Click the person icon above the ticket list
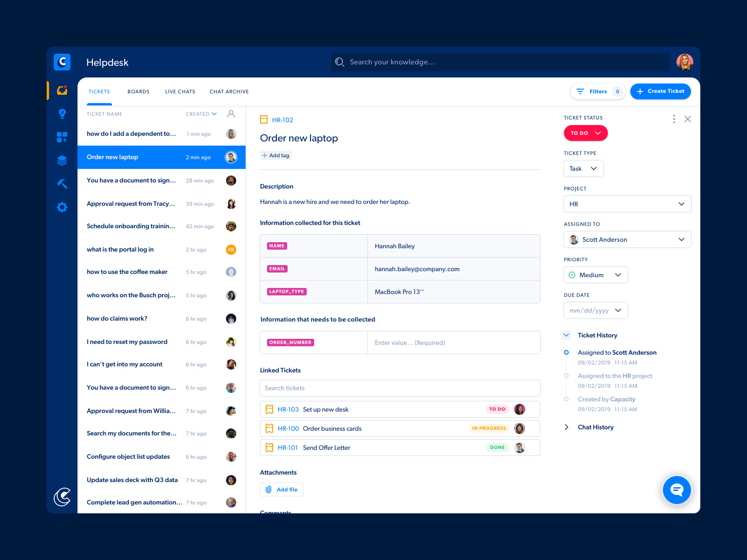This screenshot has height=560, width=747. 231,113
